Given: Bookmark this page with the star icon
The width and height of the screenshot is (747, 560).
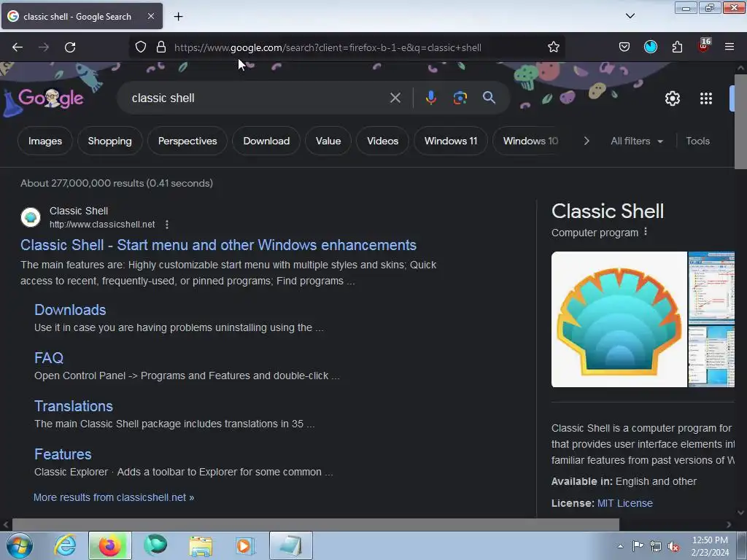Looking at the screenshot, I should [x=553, y=47].
